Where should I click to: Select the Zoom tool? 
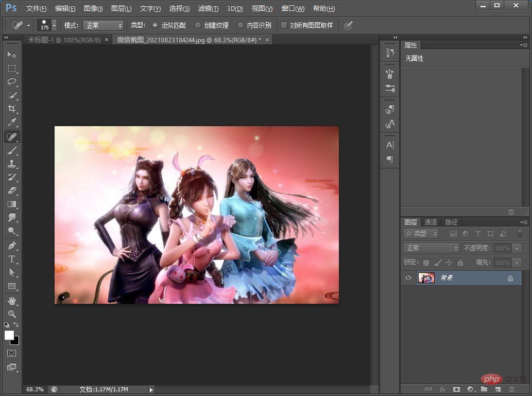tap(12, 314)
